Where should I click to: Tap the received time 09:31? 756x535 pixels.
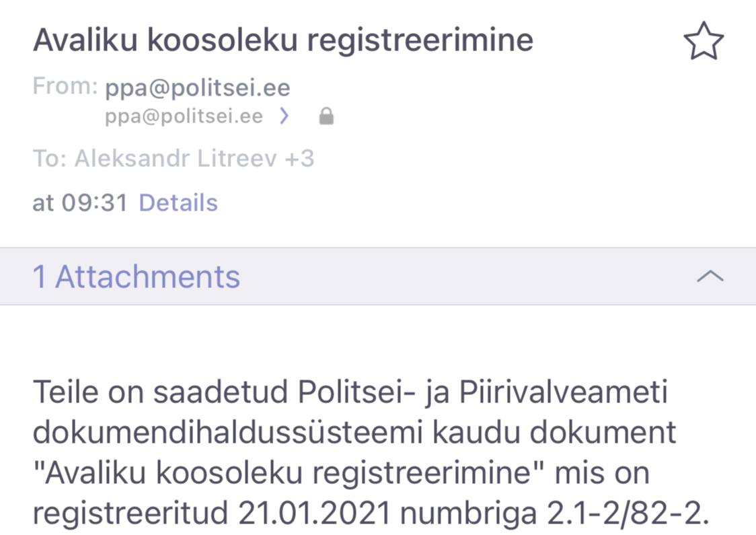pyautogui.click(x=94, y=203)
